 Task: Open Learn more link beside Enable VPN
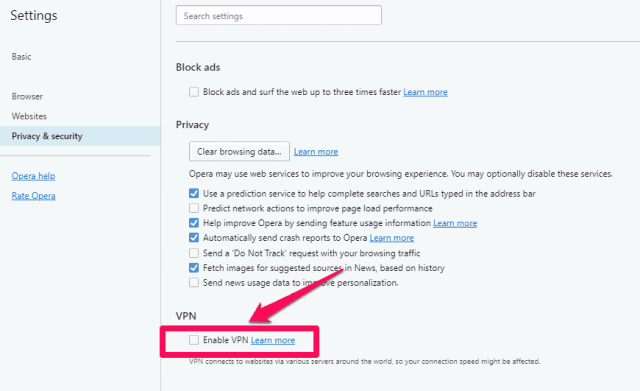(x=273, y=340)
